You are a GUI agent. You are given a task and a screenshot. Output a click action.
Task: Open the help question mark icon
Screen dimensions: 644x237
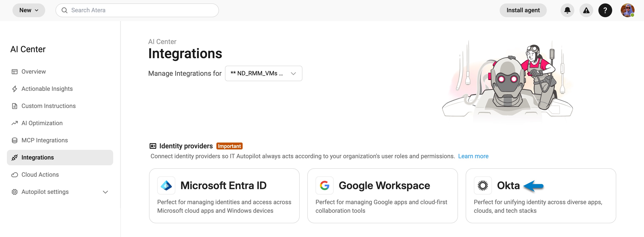coord(605,10)
